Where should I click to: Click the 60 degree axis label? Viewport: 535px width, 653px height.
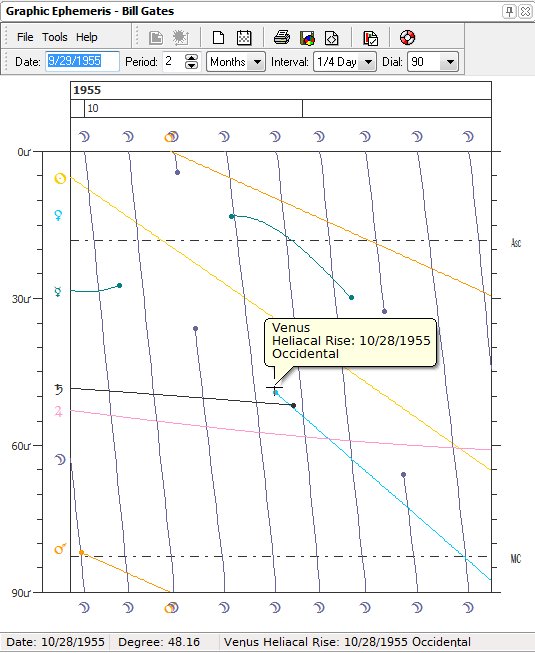21,446
